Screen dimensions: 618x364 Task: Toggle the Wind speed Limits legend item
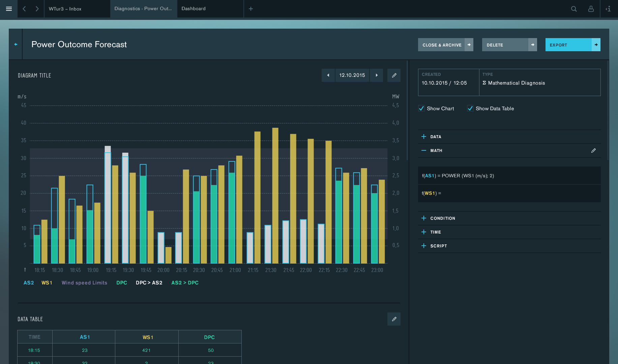tap(84, 283)
